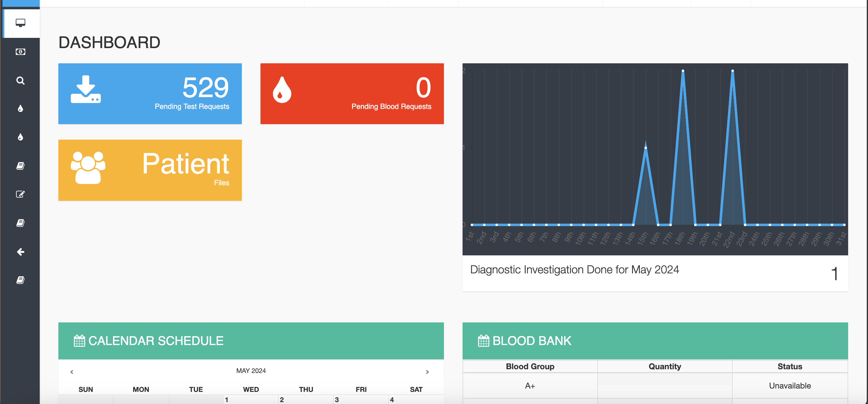Click the 18th data point peak on chart
Image resolution: width=868 pixels, height=404 pixels.
coord(683,71)
